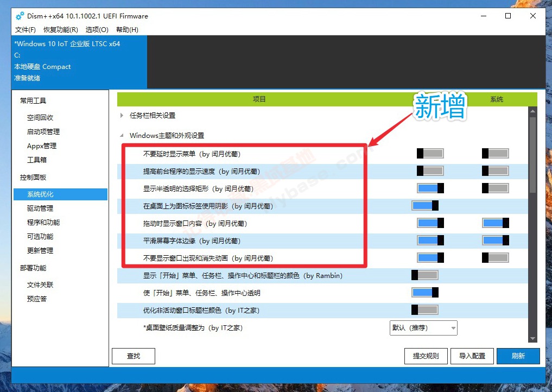This screenshot has width=552, height=392.
Task: Expand the 任务栏相关设置 group
Action: point(122,115)
